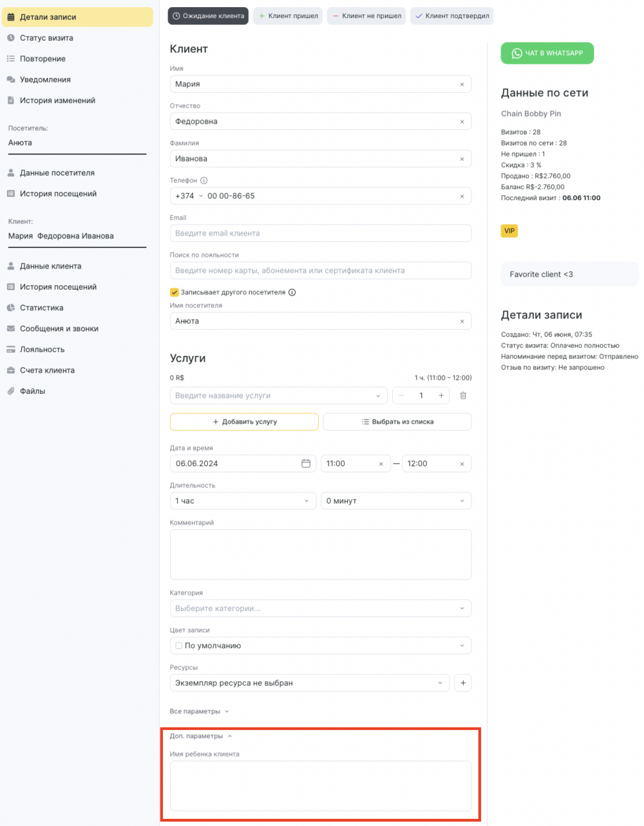Click the phone field info icon
The width and height of the screenshot is (644, 826).
(x=204, y=180)
